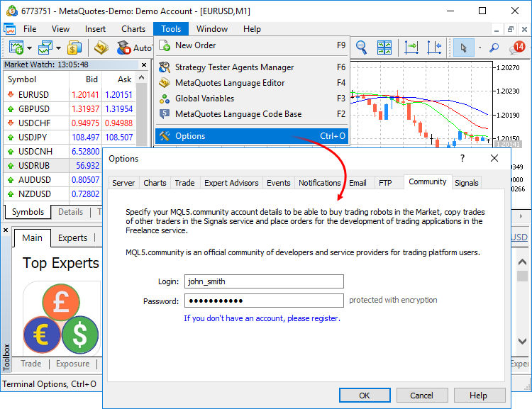This screenshot has width=532, height=409.
Task: Open the chat notifications icon showing 14
Action: tap(517, 47)
